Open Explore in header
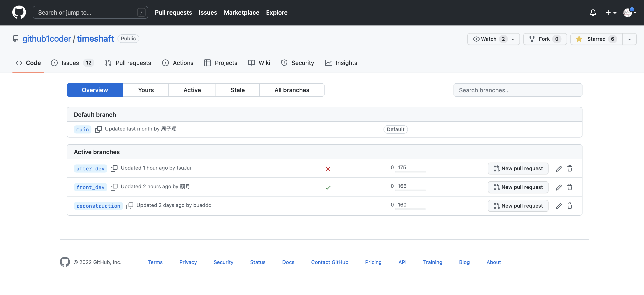The width and height of the screenshot is (644, 295). 277,13
